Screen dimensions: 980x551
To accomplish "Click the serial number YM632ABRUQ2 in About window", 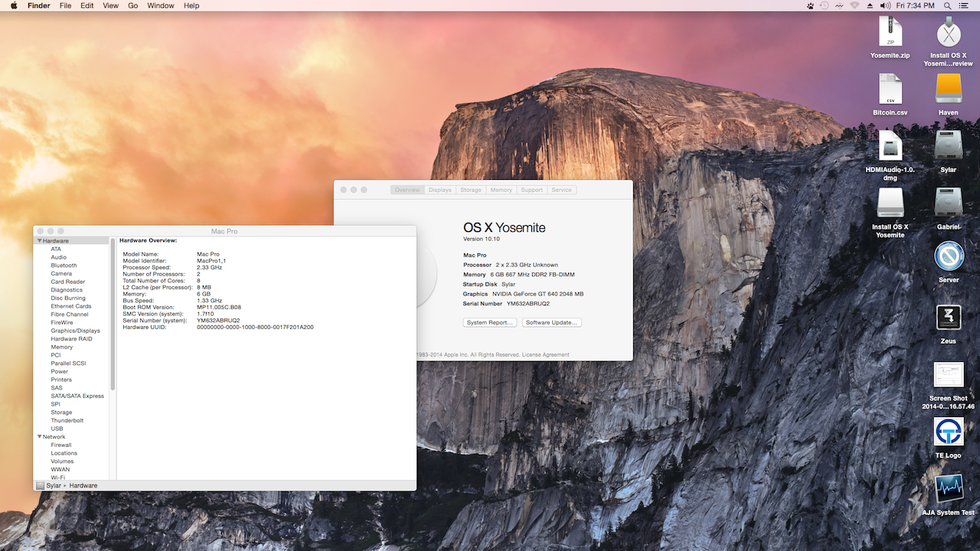I will [528, 304].
